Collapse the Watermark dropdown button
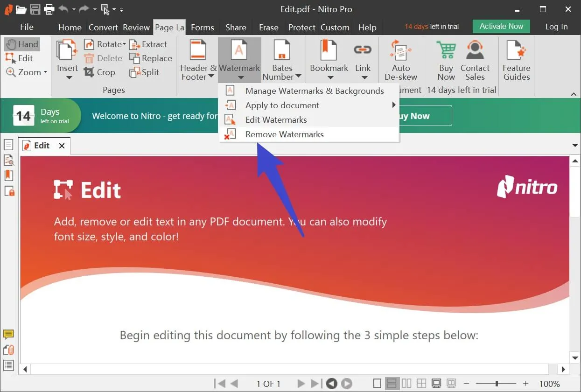The image size is (581, 392). pyautogui.click(x=239, y=60)
